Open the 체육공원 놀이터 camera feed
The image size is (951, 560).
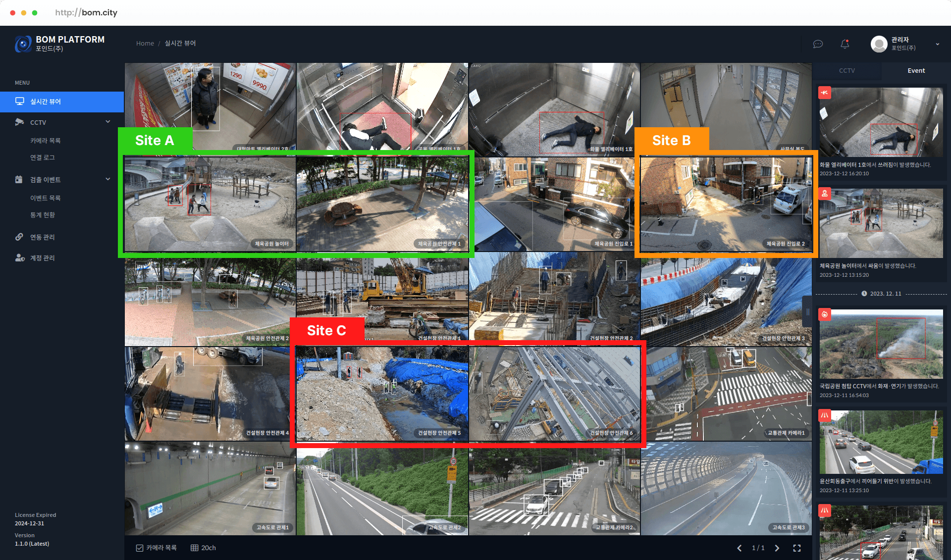(210, 204)
